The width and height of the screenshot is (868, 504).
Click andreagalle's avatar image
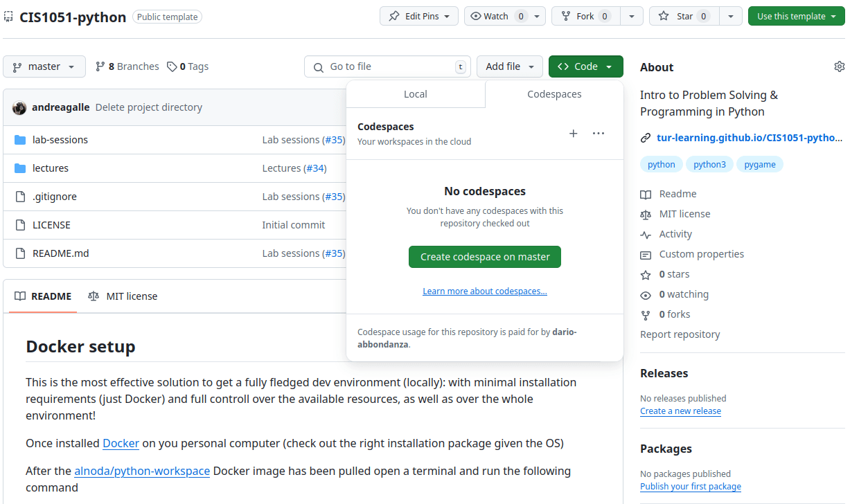[x=19, y=107]
